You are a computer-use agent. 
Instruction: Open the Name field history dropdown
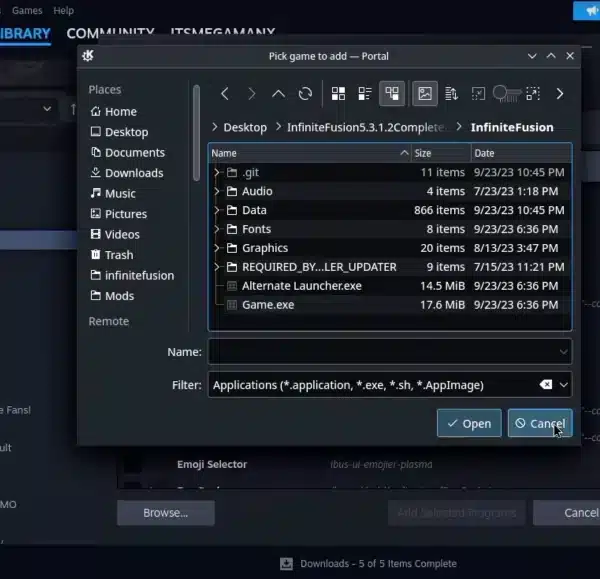pos(563,352)
